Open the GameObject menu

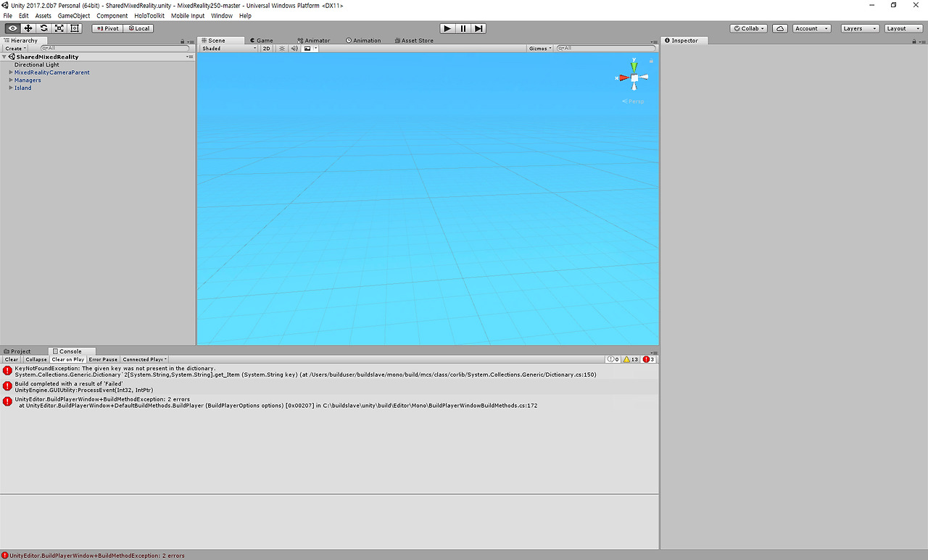pos(74,16)
